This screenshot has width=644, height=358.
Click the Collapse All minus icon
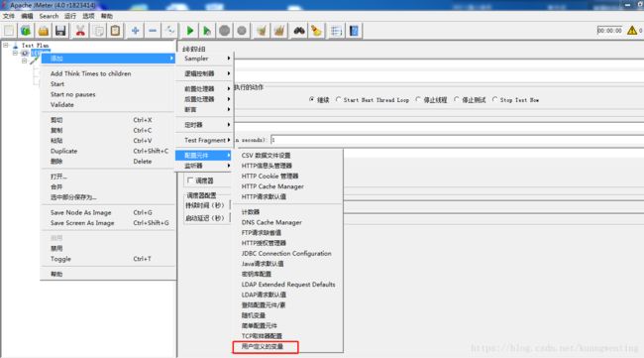pos(153,31)
